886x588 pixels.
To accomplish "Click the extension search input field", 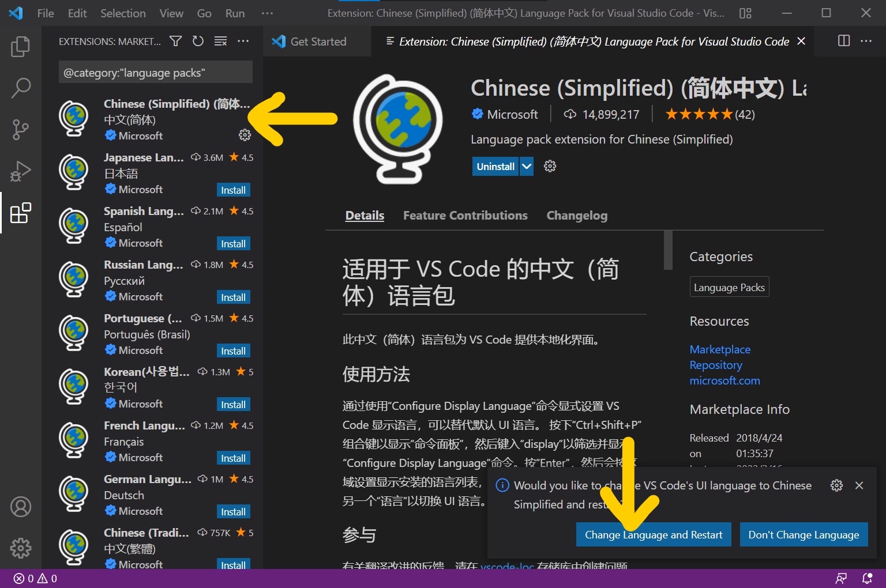I will pos(155,72).
